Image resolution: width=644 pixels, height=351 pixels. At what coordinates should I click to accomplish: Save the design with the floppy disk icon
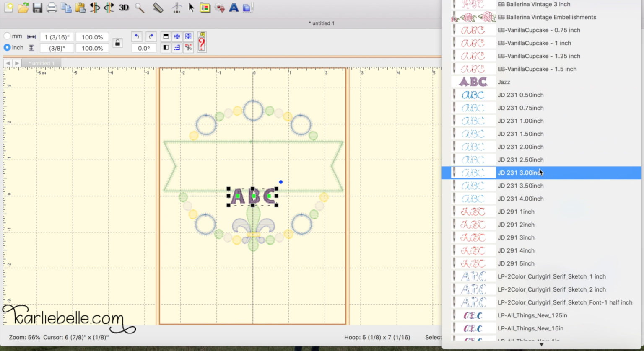coord(37,8)
